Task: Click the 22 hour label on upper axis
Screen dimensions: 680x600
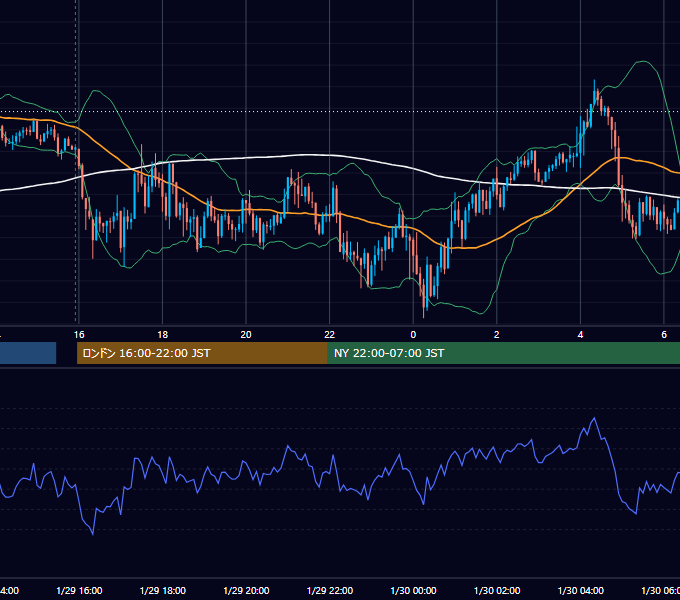Action: pos(330,335)
